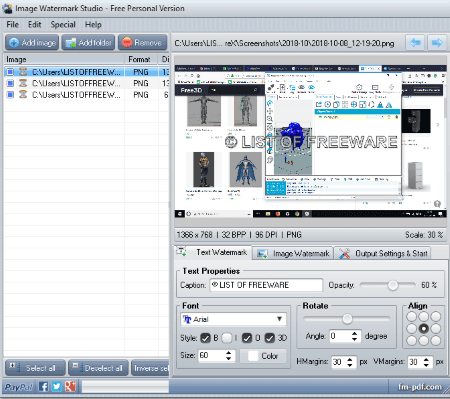Click the Google Plus icon
This screenshot has width=450, height=399.
click(x=70, y=387)
